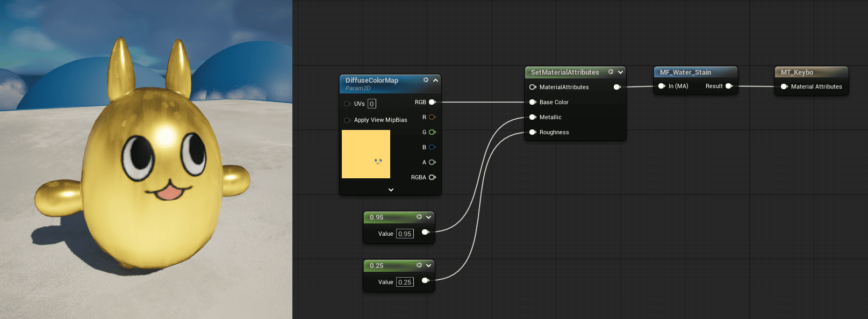868x319 pixels.
Task: Toggle preview icon on DiffuseColorMap node header
Action: pyautogui.click(x=426, y=80)
